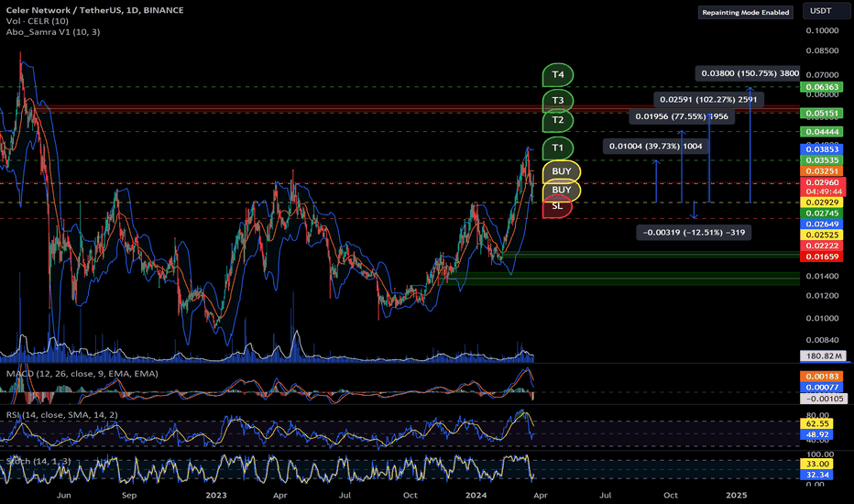854x504 pixels.
Task: Click the red SL stop-loss label
Action: click(x=557, y=206)
